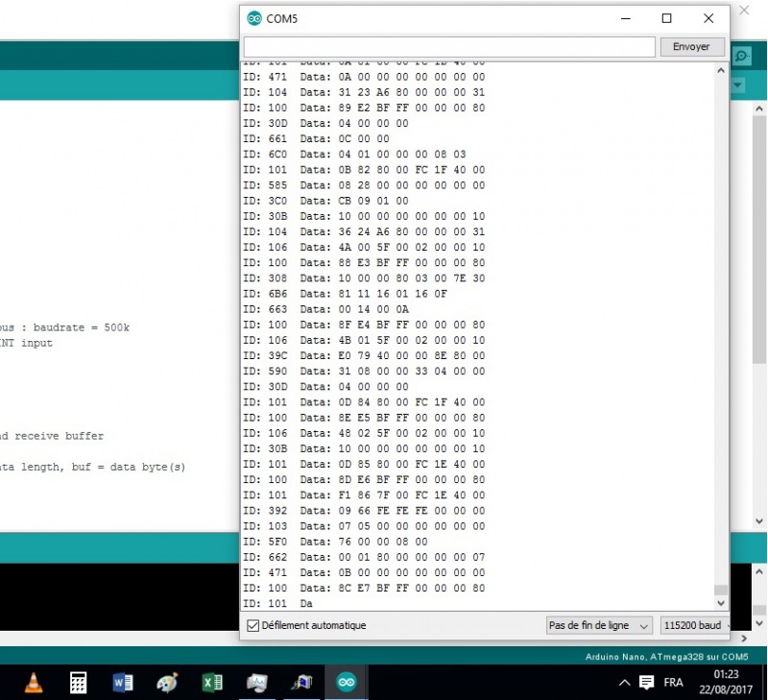
Task: Maximize the COM5 serial monitor window
Action: pos(666,18)
